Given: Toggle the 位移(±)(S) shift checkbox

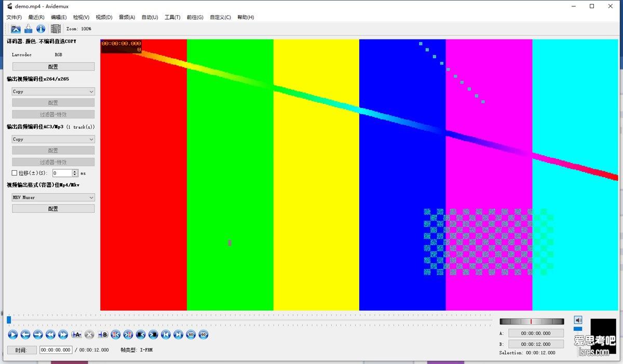Looking at the screenshot, I should (x=15, y=173).
